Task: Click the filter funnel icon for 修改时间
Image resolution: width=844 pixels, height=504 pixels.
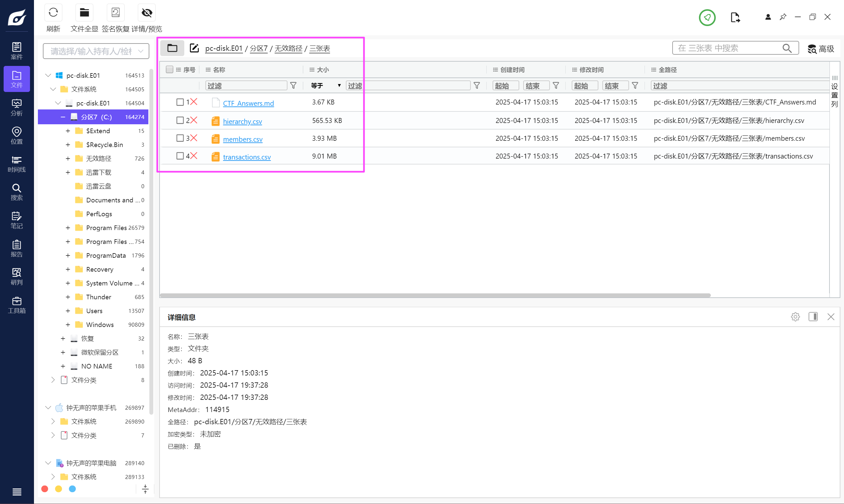Action: 635,86
